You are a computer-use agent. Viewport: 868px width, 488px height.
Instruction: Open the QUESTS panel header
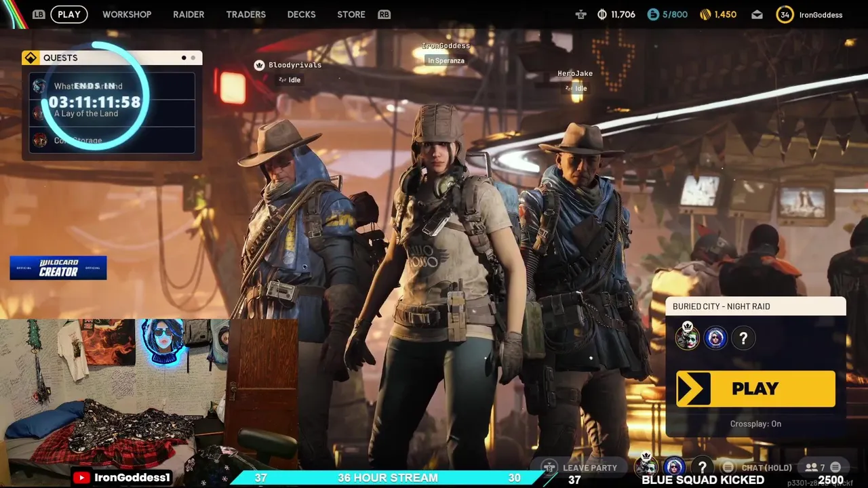[x=112, y=58]
